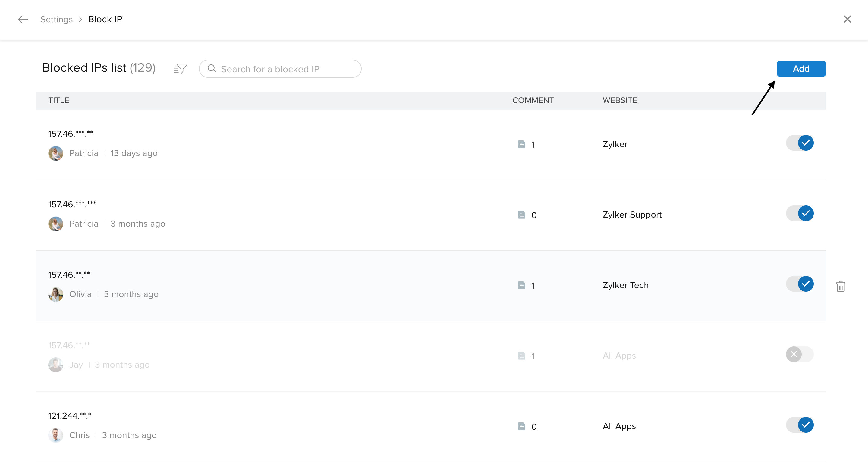Image resolution: width=868 pixels, height=470 pixels.
Task: Click comment icon in Zylker row
Action: [x=522, y=145]
